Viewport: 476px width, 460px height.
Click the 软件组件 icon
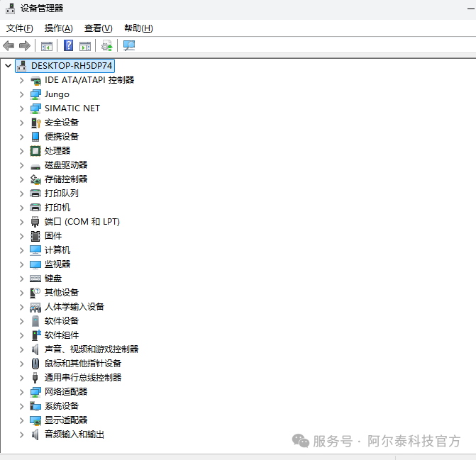(36, 335)
